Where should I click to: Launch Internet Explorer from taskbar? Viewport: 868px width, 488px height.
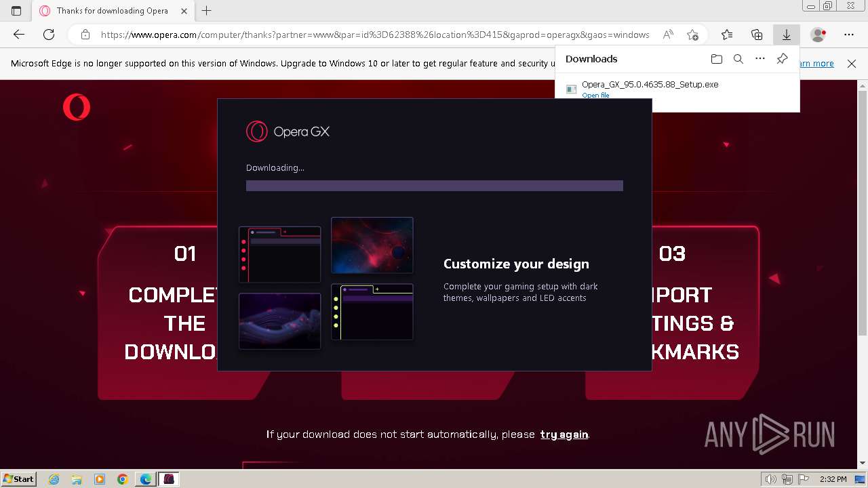(54, 479)
